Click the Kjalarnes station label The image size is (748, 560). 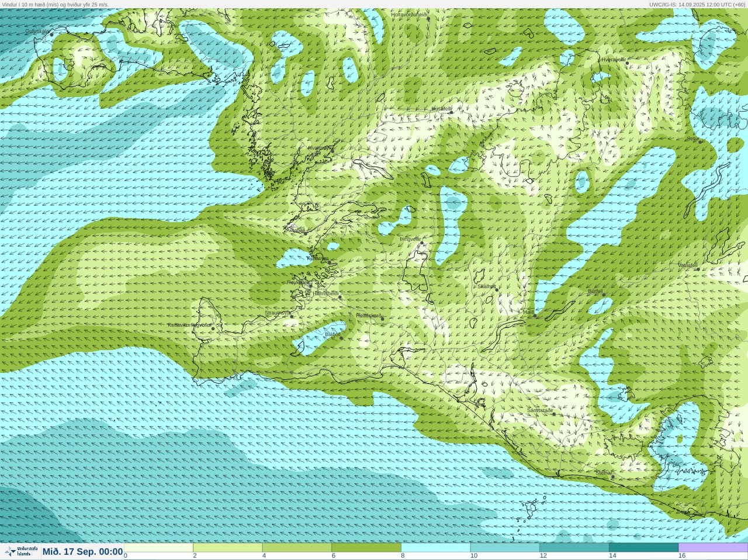point(318,258)
